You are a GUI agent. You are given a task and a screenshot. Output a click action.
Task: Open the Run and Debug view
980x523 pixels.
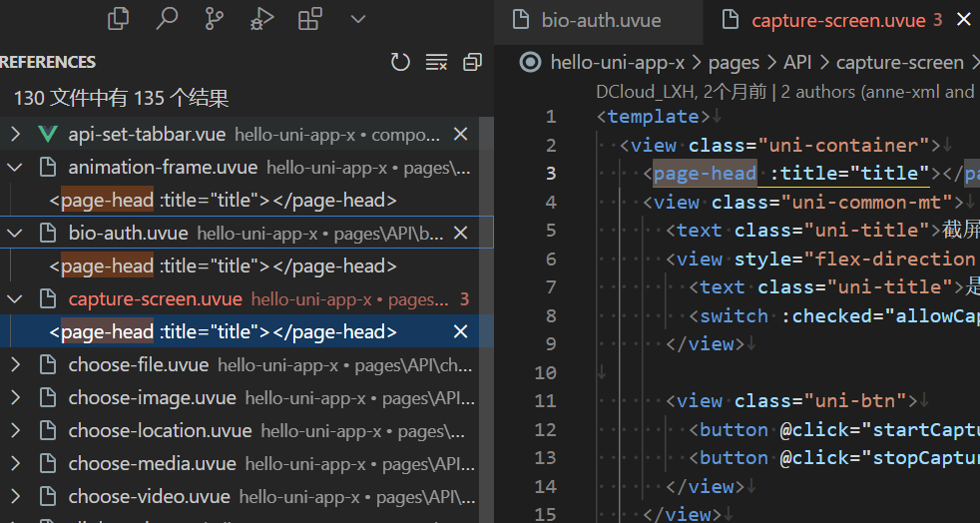click(x=261, y=19)
